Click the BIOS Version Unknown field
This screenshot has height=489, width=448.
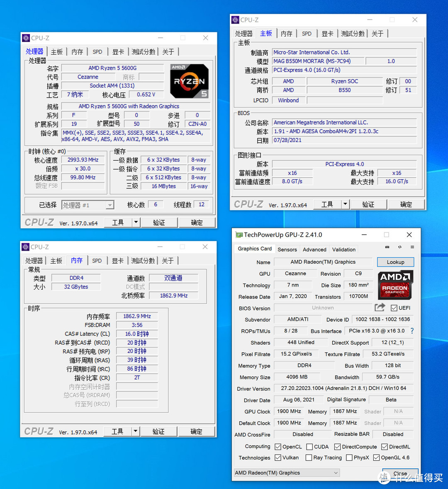coord(323,308)
